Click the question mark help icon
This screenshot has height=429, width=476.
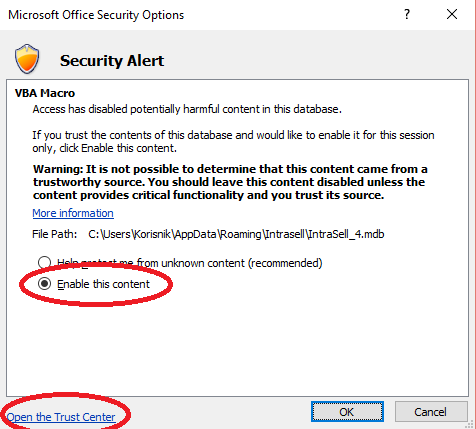point(407,14)
